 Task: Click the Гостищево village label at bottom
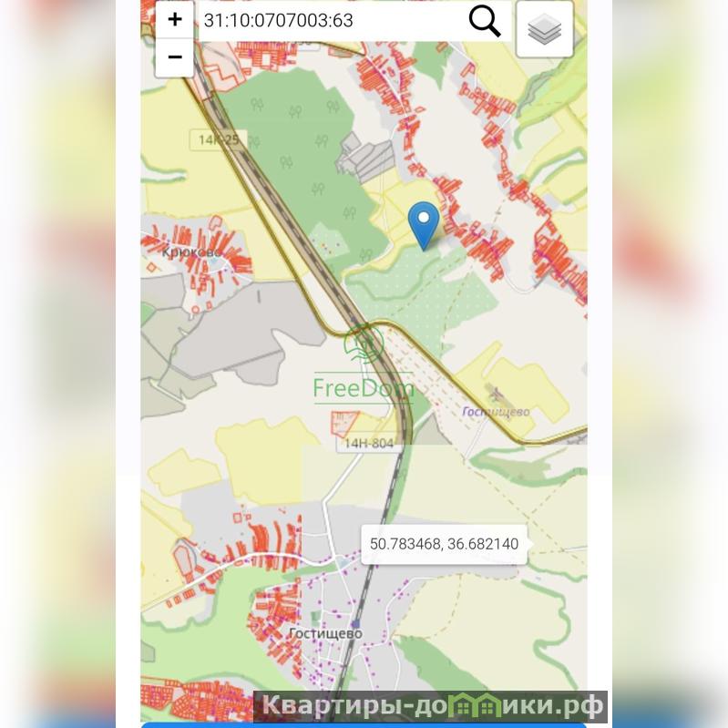(x=325, y=633)
